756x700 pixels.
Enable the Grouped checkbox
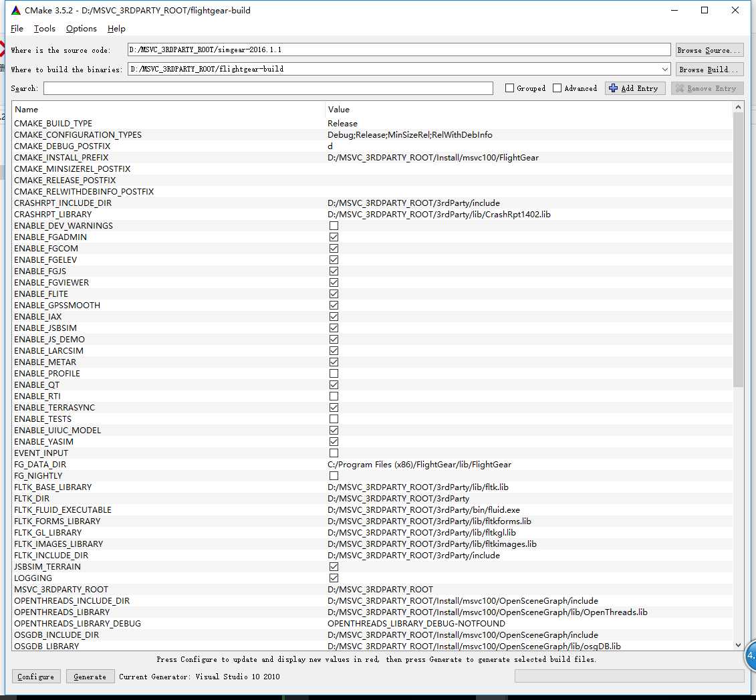(x=509, y=88)
